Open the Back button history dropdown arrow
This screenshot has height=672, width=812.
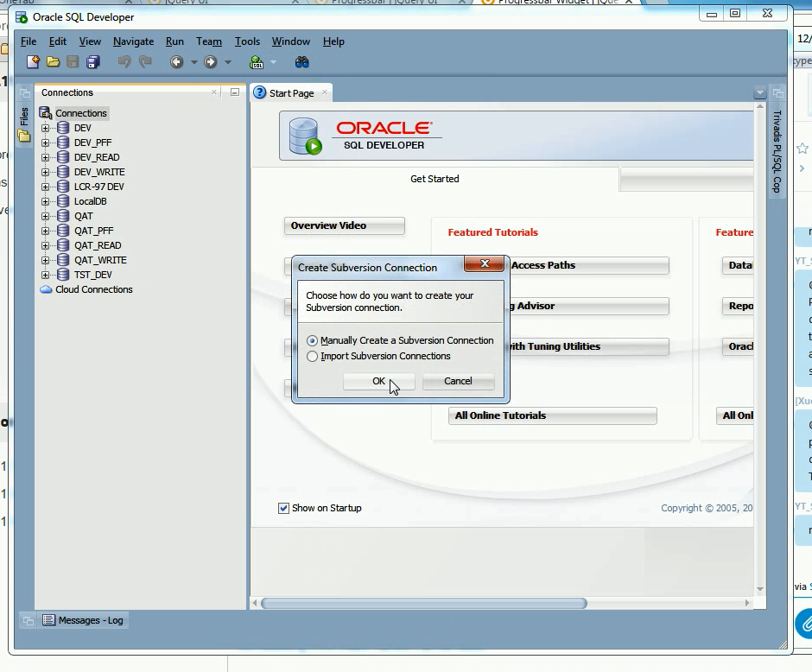pos(194,62)
